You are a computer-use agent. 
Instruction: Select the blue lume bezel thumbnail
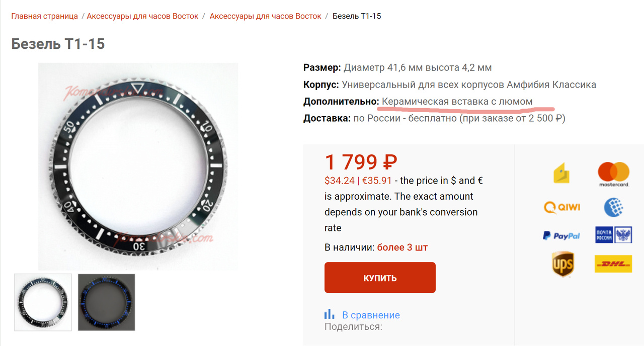point(107,302)
